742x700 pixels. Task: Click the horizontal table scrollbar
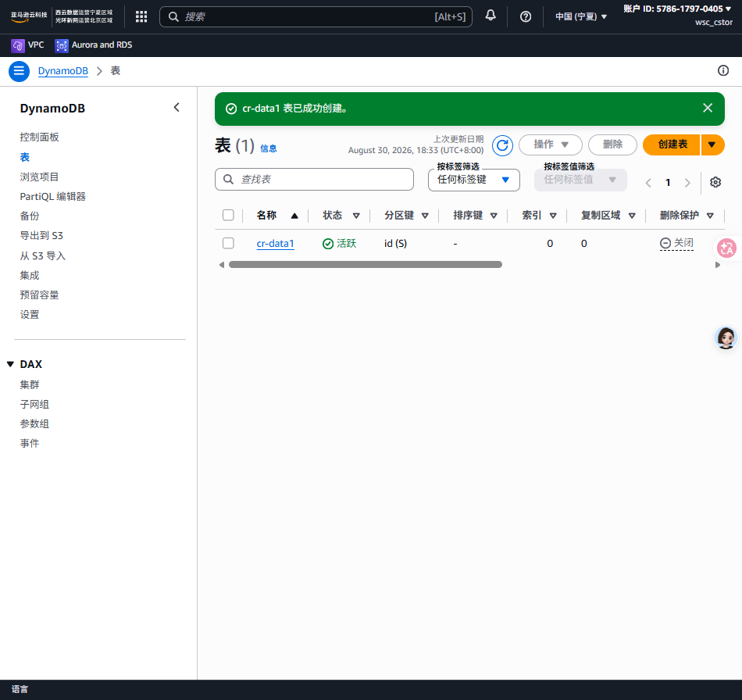click(365, 265)
